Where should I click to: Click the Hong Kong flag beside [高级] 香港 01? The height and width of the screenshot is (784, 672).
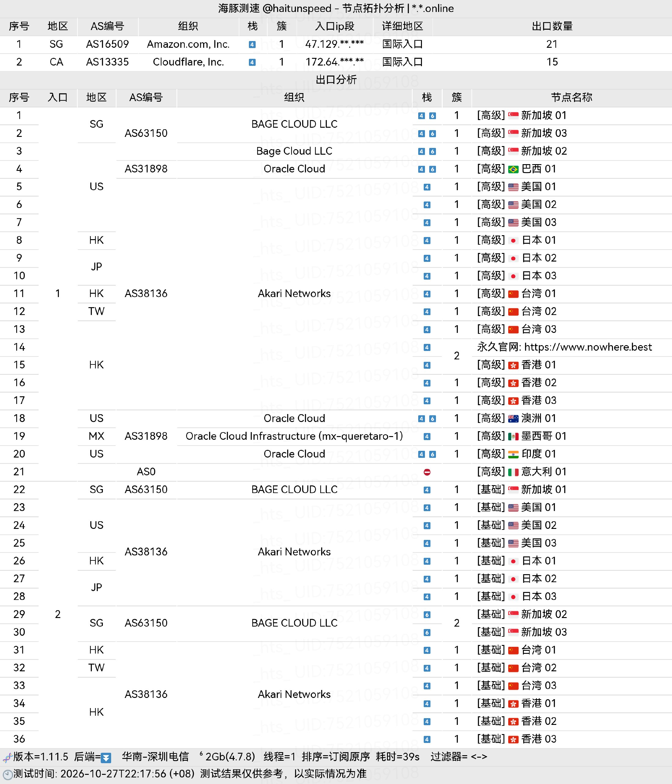[x=513, y=365]
